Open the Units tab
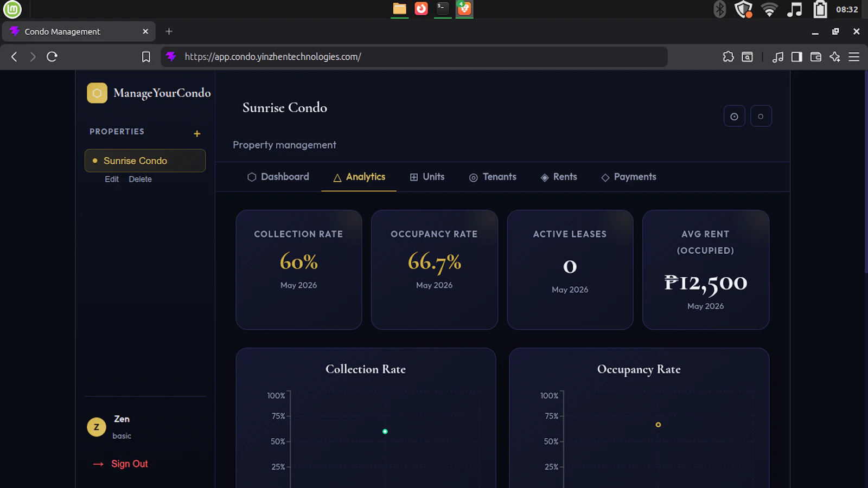Image resolution: width=868 pixels, height=488 pixels. point(427,177)
